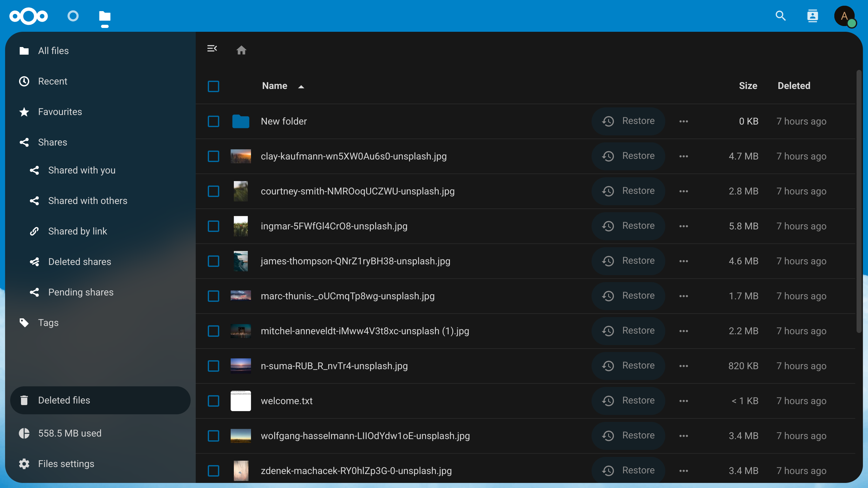Click the vertical scrollbar of file list

tap(858, 202)
